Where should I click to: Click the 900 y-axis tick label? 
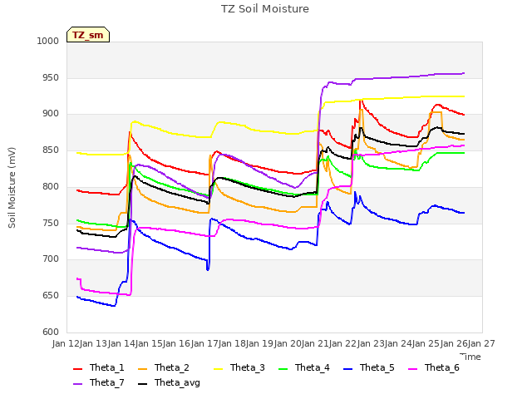click(x=51, y=114)
